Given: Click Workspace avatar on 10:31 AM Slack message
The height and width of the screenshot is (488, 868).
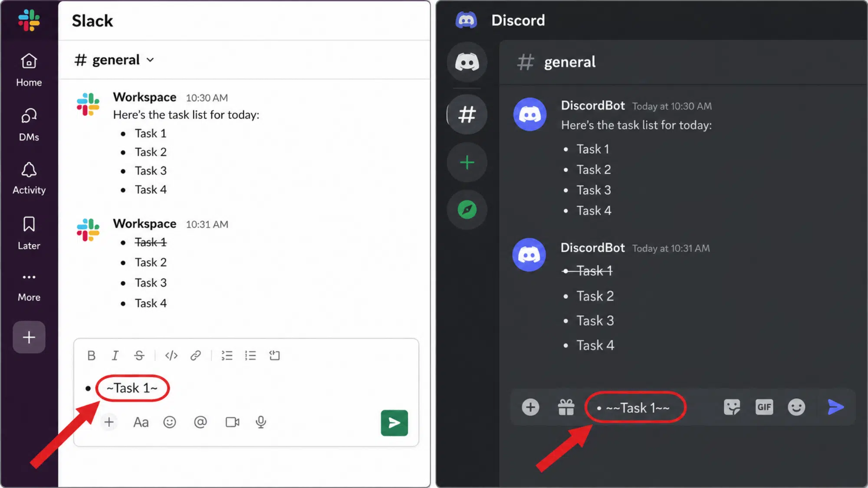Looking at the screenshot, I should click(88, 230).
